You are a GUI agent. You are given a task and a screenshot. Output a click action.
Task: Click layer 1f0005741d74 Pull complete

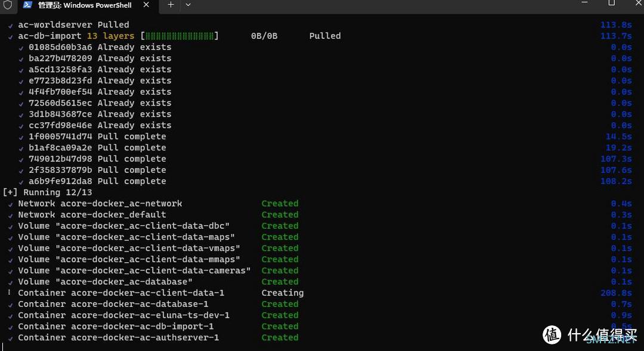click(97, 136)
